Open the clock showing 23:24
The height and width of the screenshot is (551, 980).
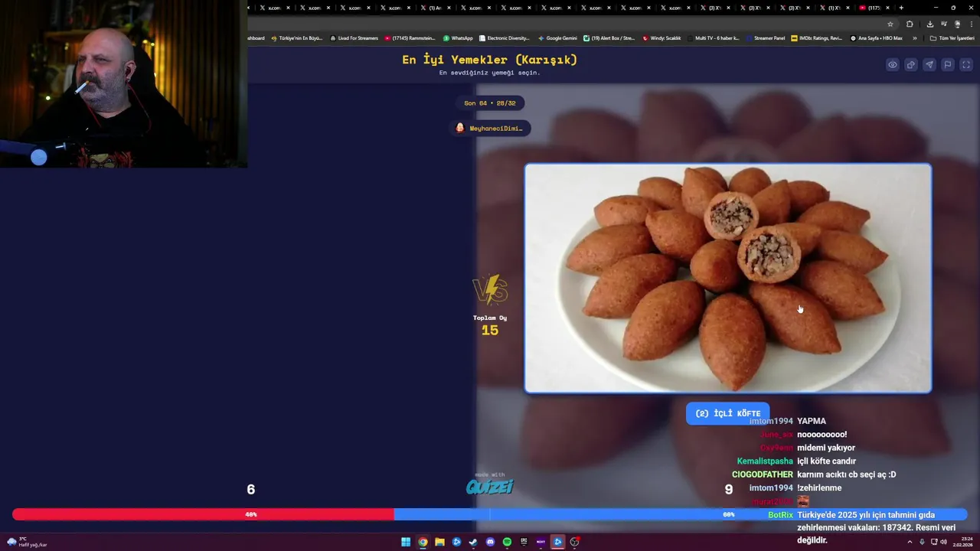tap(964, 542)
